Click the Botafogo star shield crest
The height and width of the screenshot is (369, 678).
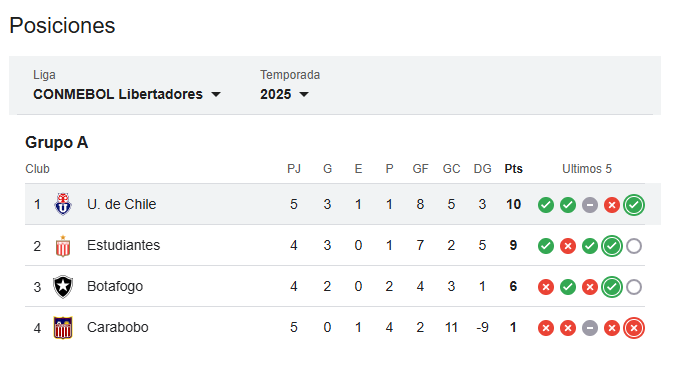63,287
